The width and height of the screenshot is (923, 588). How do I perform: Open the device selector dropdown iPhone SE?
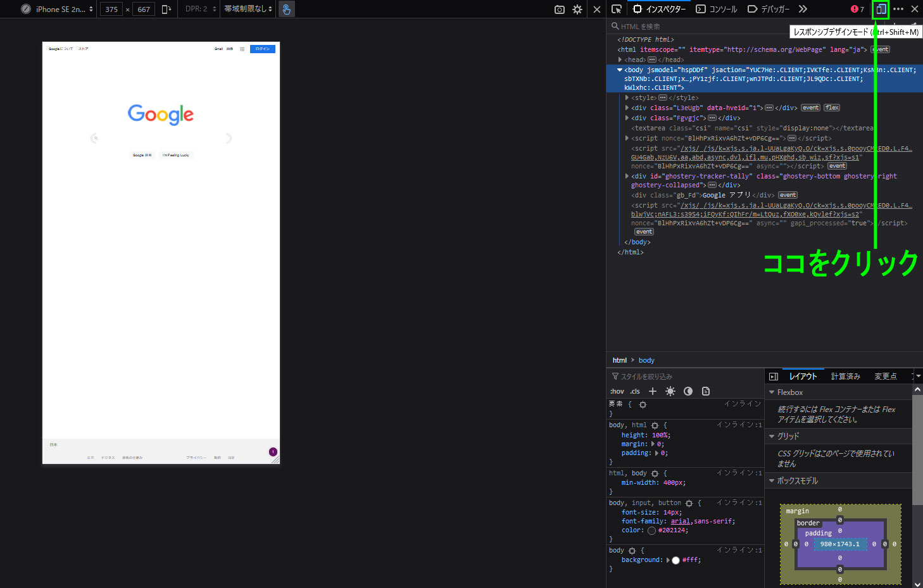[58, 9]
